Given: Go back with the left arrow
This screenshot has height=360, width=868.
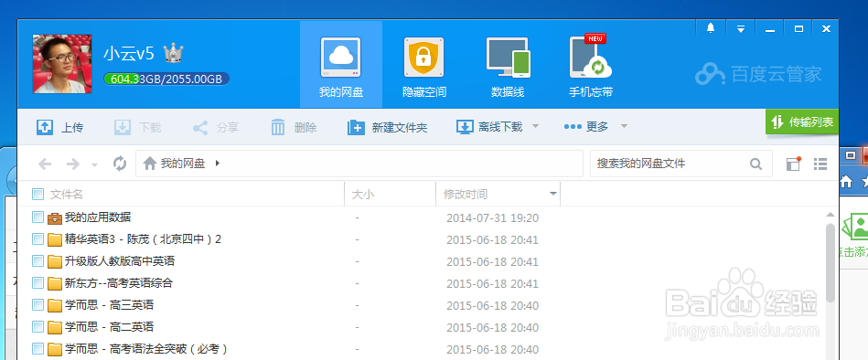Looking at the screenshot, I should (x=45, y=164).
